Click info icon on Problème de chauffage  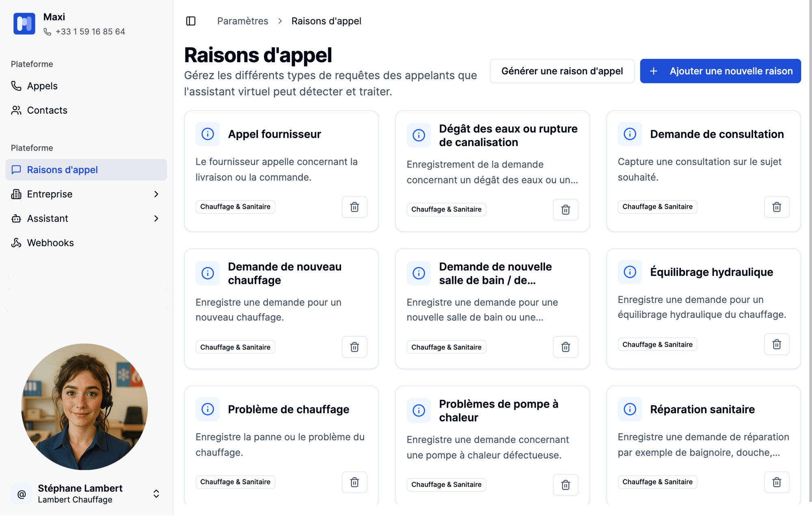click(x=208, y=409)
